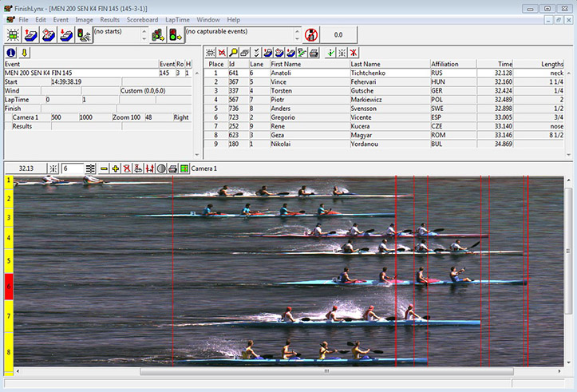Select lane 7 yellow marker in lane strip
The height and width of the screenshot is (392, 577).
coord(9,316)
